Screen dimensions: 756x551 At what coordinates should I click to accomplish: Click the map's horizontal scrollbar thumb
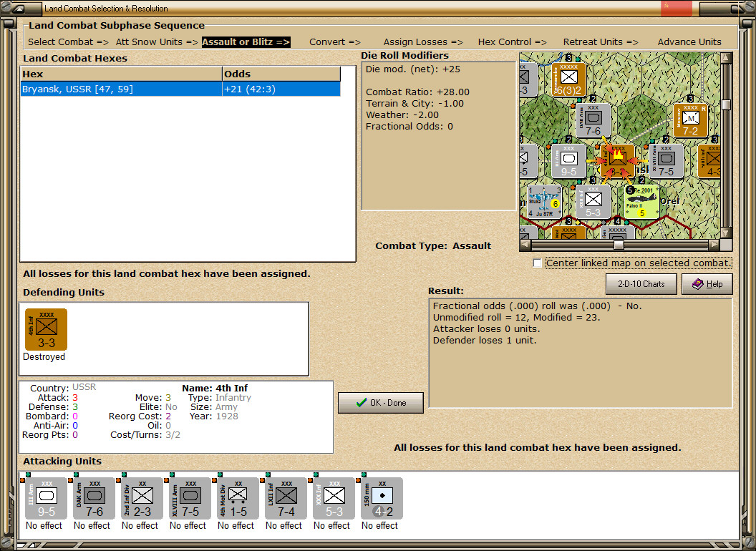pyautogui.click(x=619, y=245)
